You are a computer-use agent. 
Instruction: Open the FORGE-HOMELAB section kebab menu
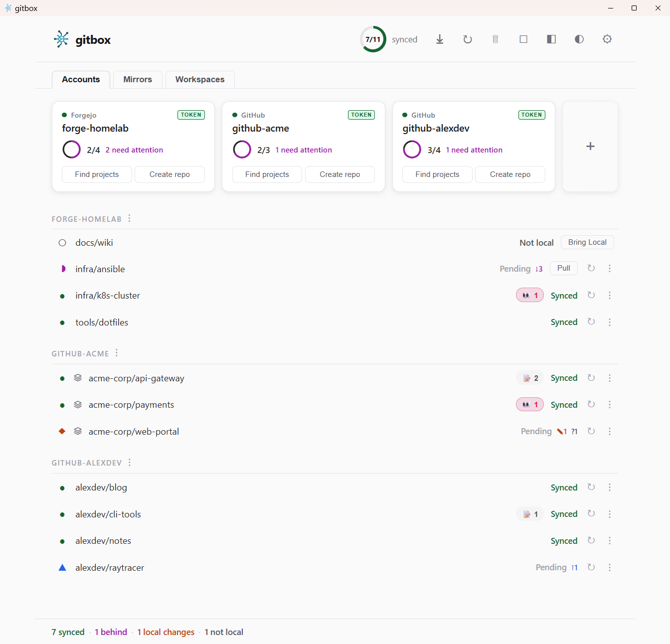130,218
